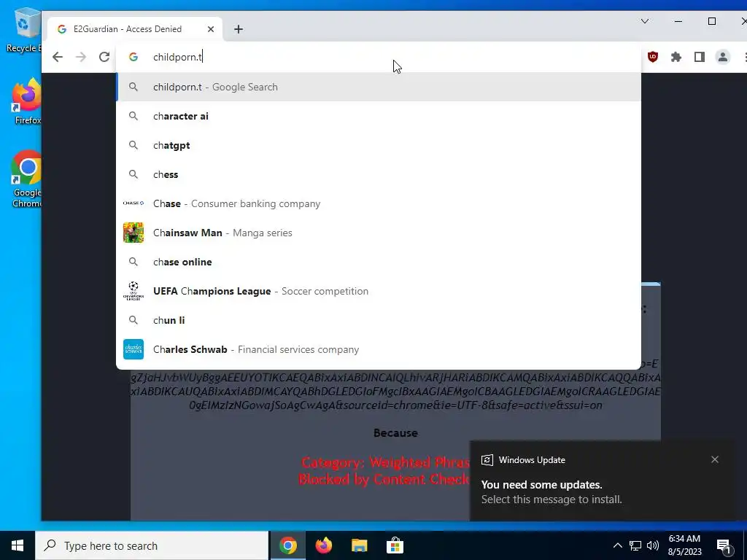This screenshot has height=560, width=747.
Task: Close the E2Guardian - Access Denied tab
Action: (211, 29)
